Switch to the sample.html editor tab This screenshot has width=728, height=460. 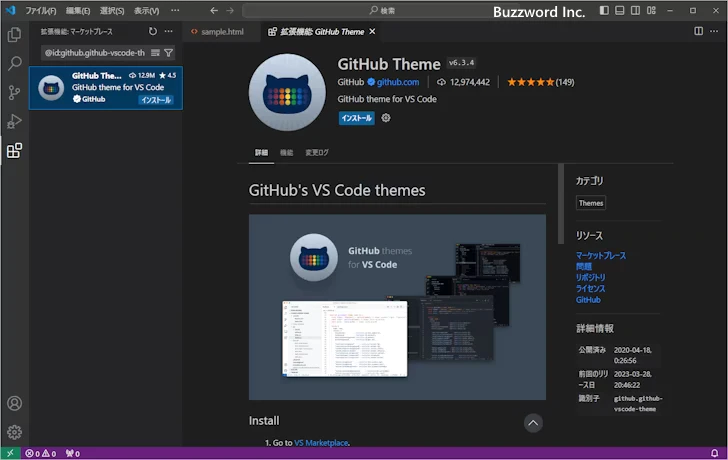221,32
